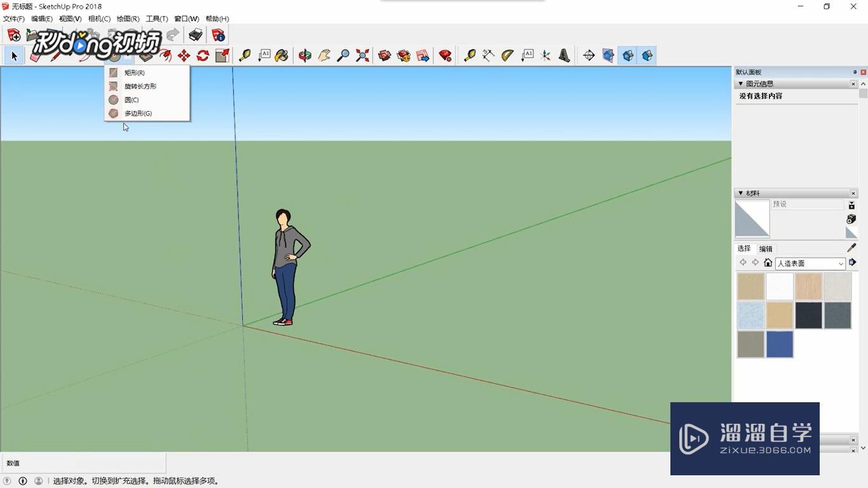Open Model Info icon

click(218, 35)
